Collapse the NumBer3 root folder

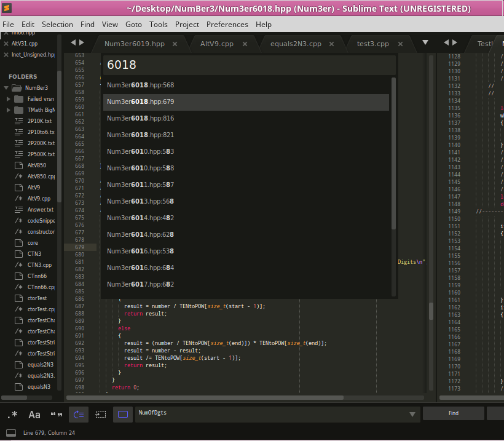(x=6, y=88)
